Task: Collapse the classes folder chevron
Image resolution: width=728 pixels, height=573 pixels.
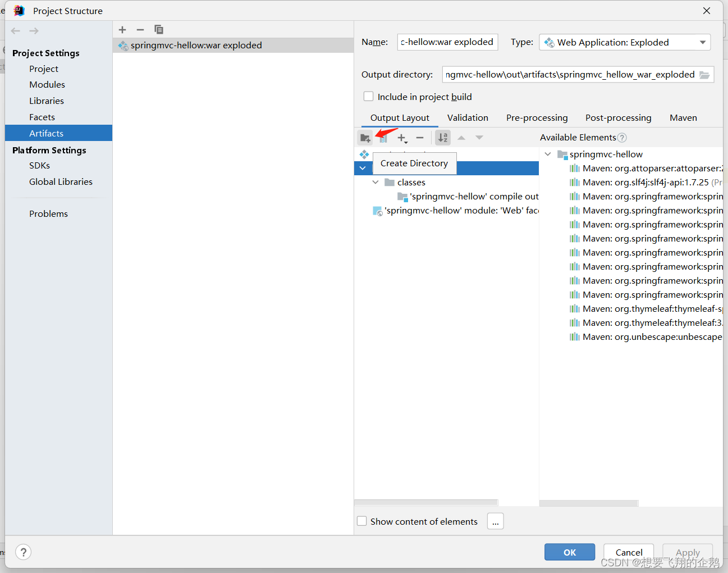Action: pos(376,183)
